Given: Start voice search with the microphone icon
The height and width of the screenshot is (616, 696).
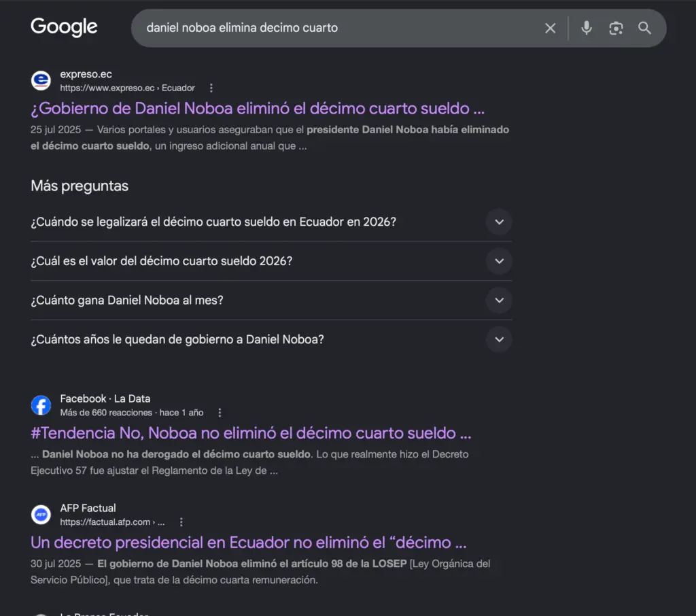Looking at the screenshot, I should (587, 28).
